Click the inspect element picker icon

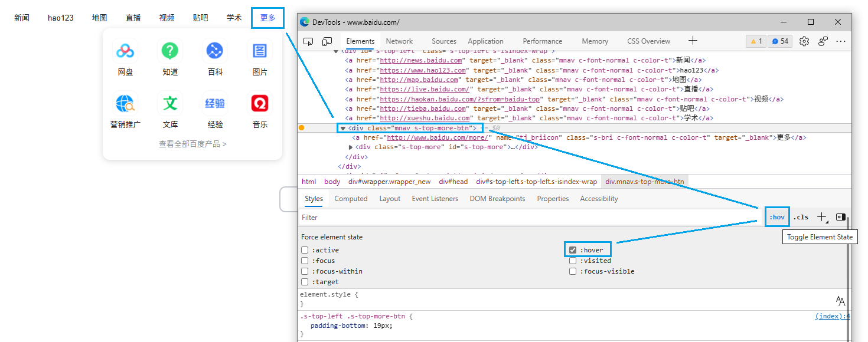click(308, 41)
